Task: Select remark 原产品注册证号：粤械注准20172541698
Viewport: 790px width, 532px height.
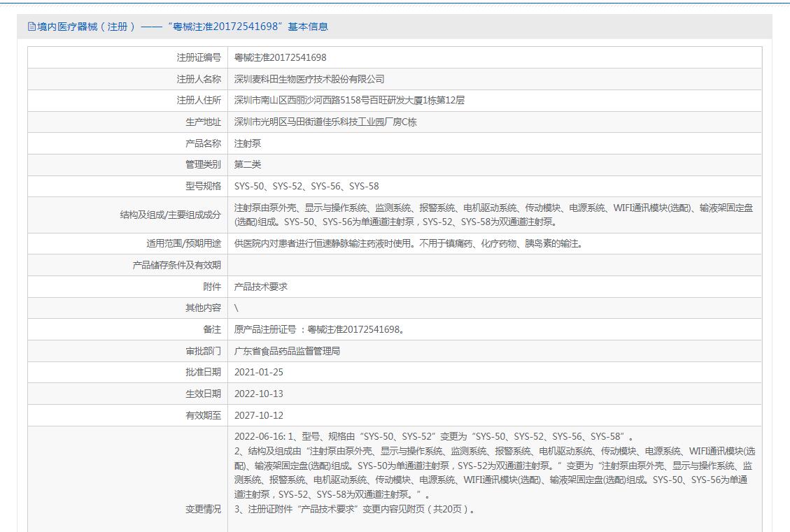Action: click(319, 330)
